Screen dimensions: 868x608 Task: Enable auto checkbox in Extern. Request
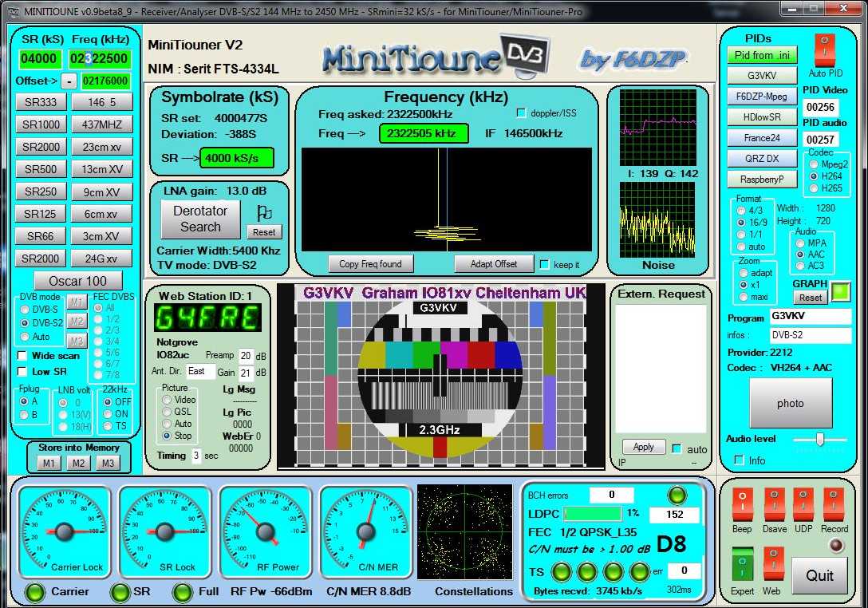point(677,448)
